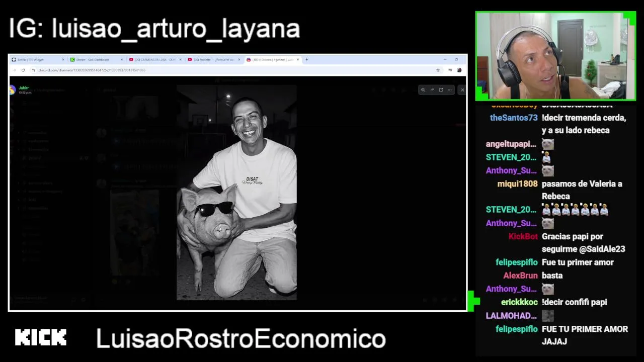Close the CARMENCITA LARA tab

[x=180, y=60]
